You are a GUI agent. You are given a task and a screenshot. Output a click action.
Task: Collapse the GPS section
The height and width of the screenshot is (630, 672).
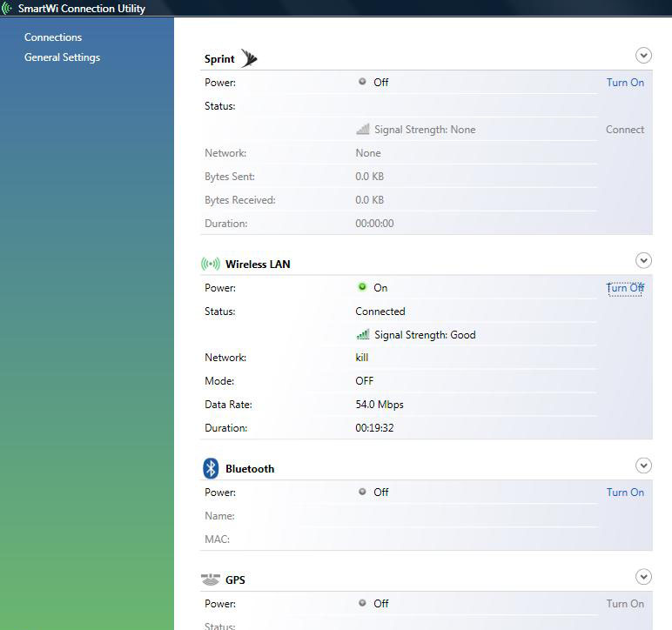click(x=643, y=577)
